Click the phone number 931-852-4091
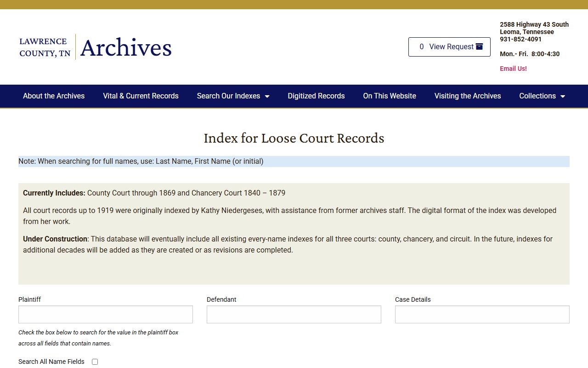The width and height of the screenshot is (588, 368). coord(520,39)
